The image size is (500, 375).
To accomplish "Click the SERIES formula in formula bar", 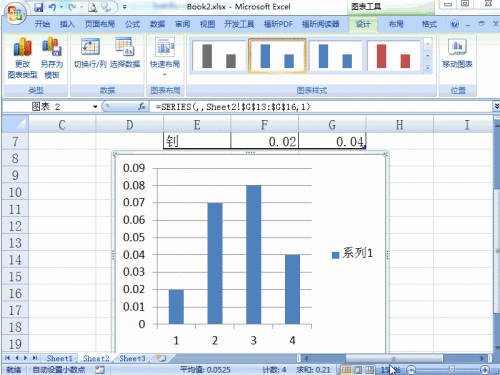I will point(233,107).
